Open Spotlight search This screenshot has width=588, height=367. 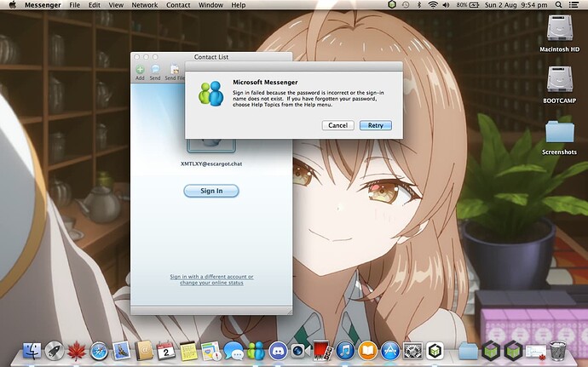(558, 5)
